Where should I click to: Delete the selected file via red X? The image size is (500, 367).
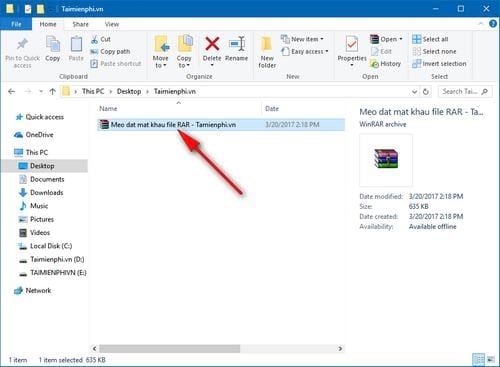pyautogui.click(x=212, y=51)
